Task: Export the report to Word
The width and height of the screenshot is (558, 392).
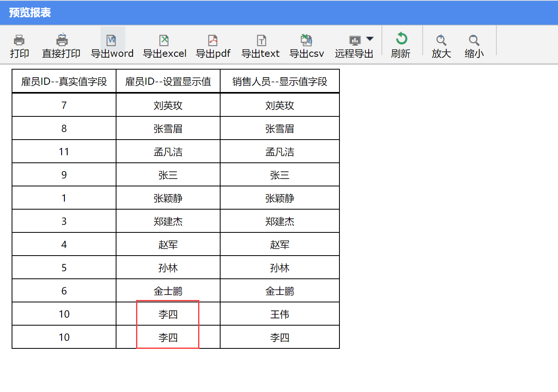Action: click(112, 40)
